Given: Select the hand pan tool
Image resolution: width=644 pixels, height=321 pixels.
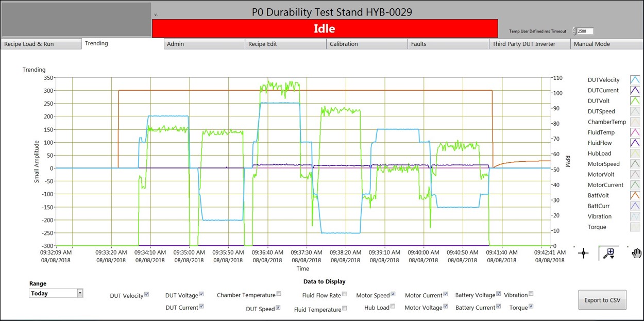Looking at the screenshot, I should tap(636, 253).
